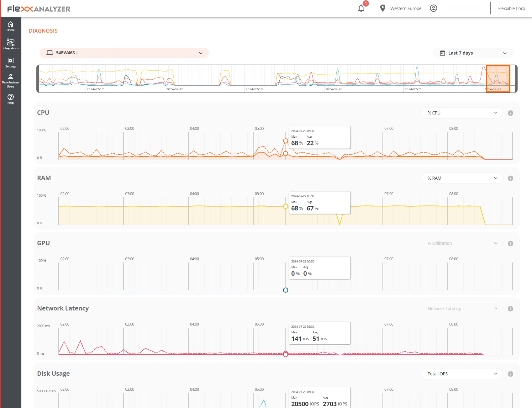The width and height of the screenshot is (532, 408).
Task: Open Settings from the sidebar
Action: (x=10, y=62)
